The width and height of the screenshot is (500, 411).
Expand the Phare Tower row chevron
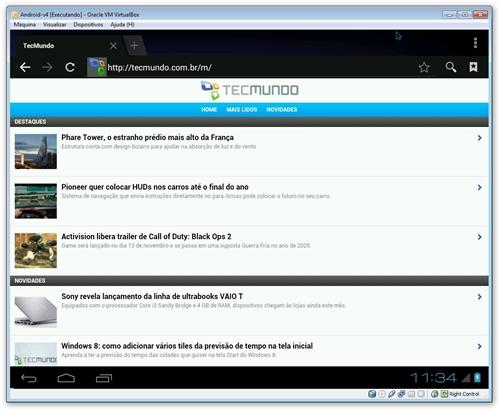point(479,138)
